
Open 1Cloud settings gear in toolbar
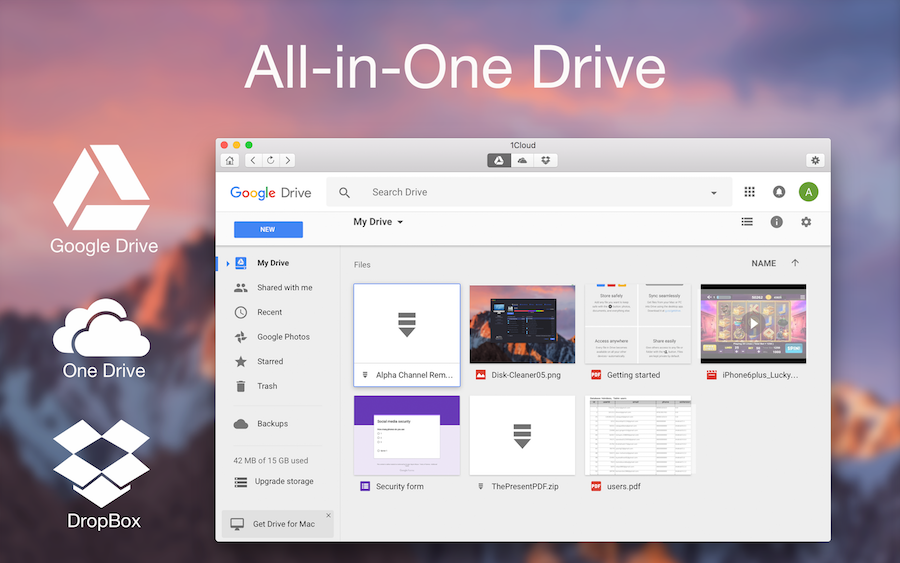(815, 161)
